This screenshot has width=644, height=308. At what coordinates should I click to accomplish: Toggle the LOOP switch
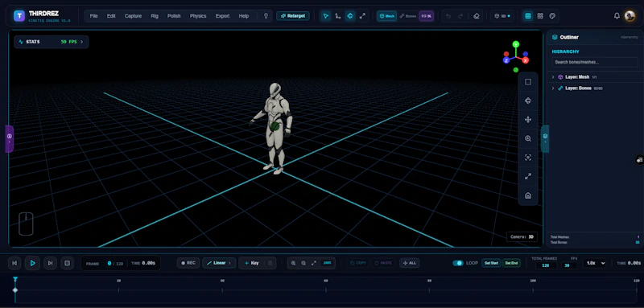[x=458, y=263]
